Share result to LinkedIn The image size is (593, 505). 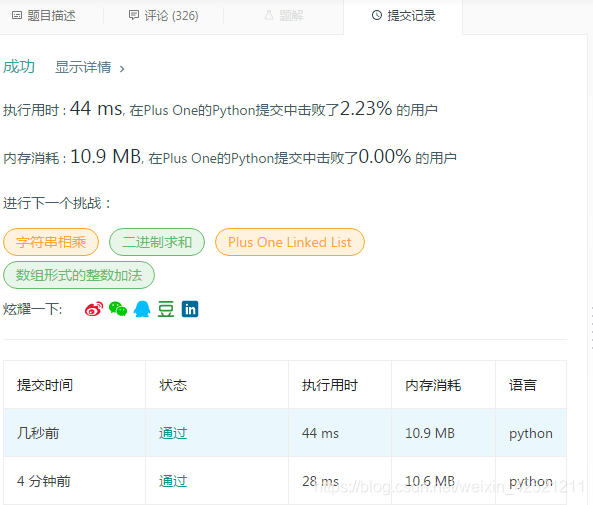click(x=190, y=309)
